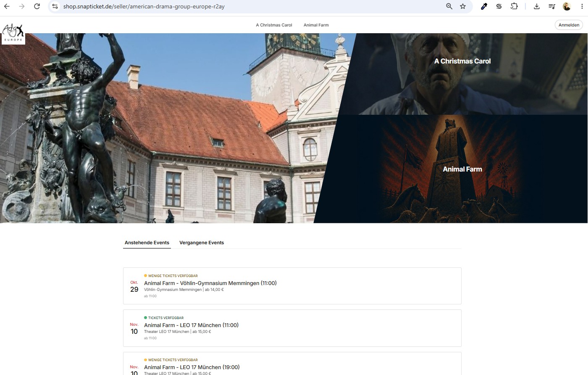Click the S-shaped extension icon
The width and height of the screenshot is (588, 375).
499,6
